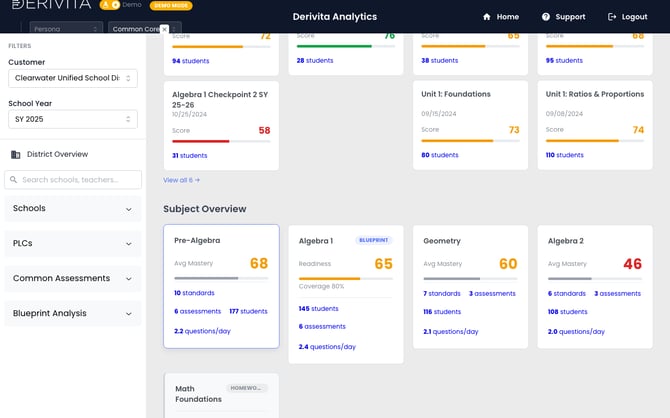Viewport: 670px width, 418px height.
Task: Open the Customer dropdown
Action: pos(73,78)
